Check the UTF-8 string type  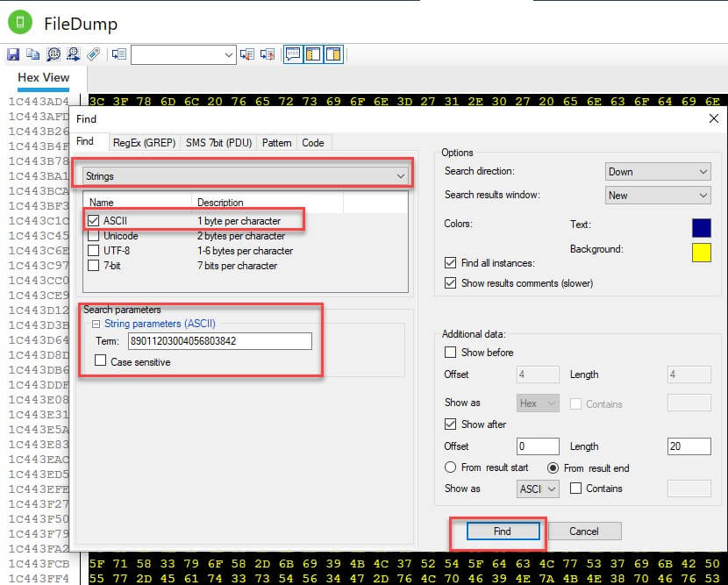point(93,251)
